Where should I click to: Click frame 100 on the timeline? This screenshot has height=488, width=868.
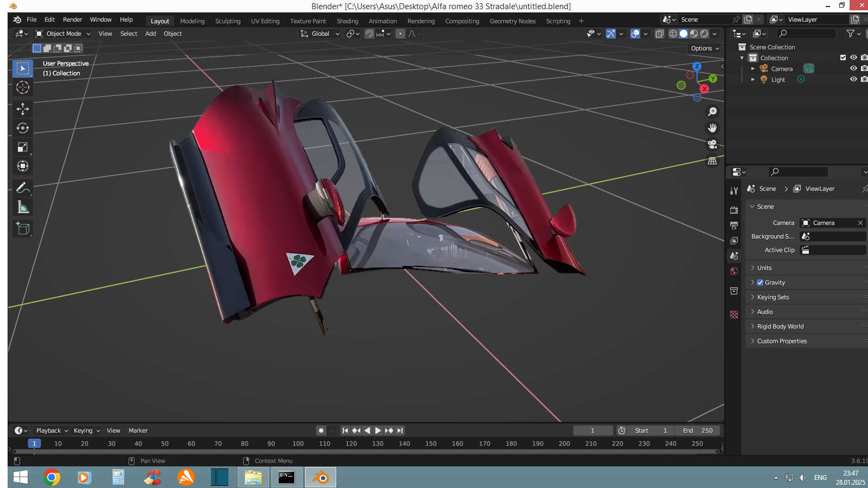(x=298, y=444)
